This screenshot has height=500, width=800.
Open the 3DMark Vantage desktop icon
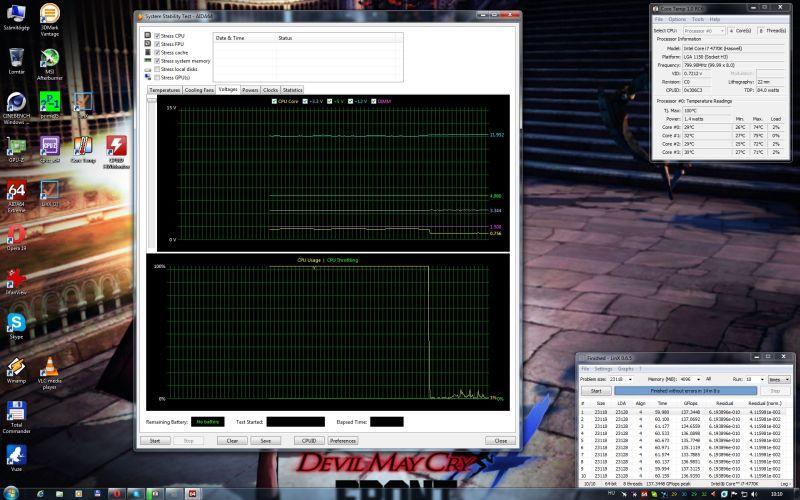pyautogui.click(x=49, y=19)
